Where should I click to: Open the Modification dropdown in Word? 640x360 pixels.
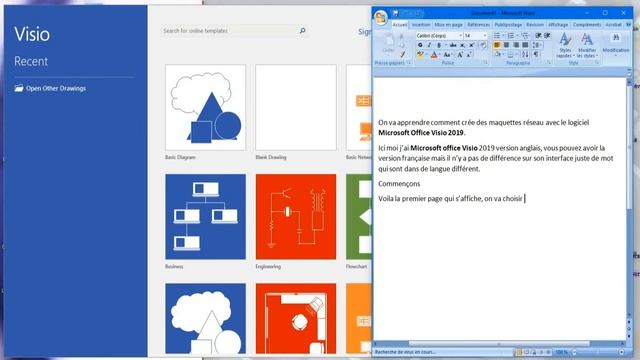[616, 44]
